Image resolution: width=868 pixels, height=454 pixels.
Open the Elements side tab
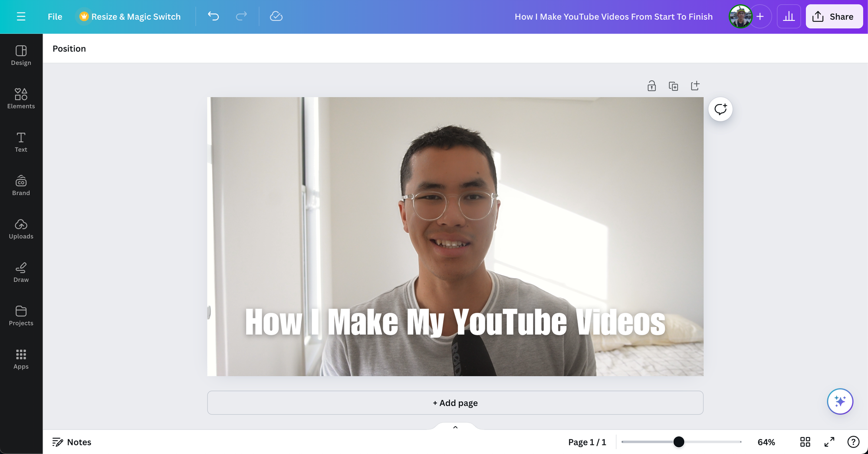click(x=21, y=99)
